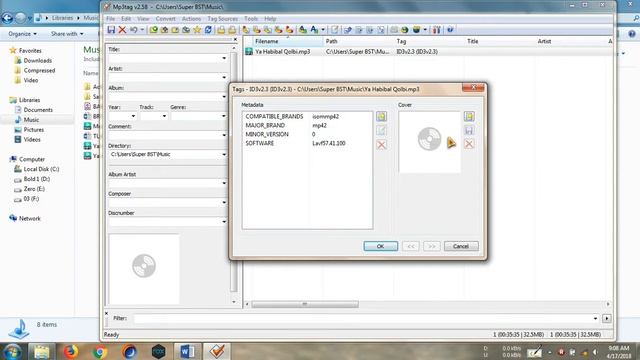640x360 pixels.
Task: Click in the Filter input field
Action: pyautogui.click(x=363, y=318)
